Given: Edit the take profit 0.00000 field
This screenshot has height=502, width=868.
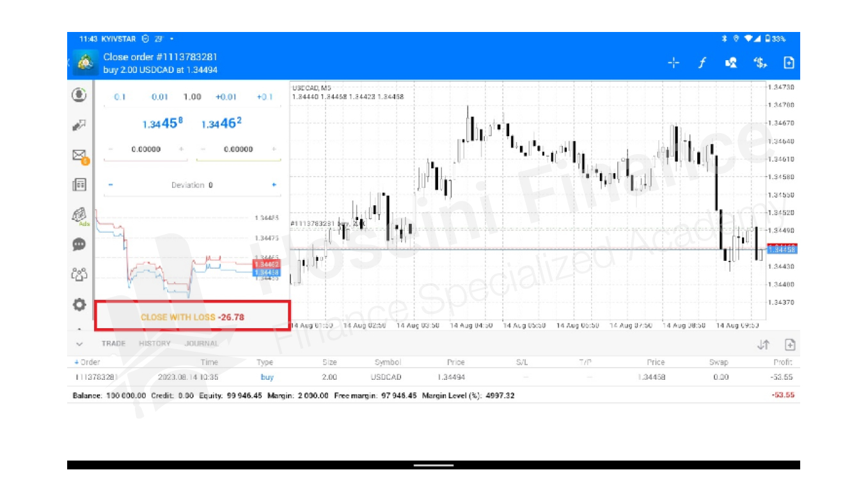Looking at the screenshot, I should pyautogui.click(x=239, y=149).
